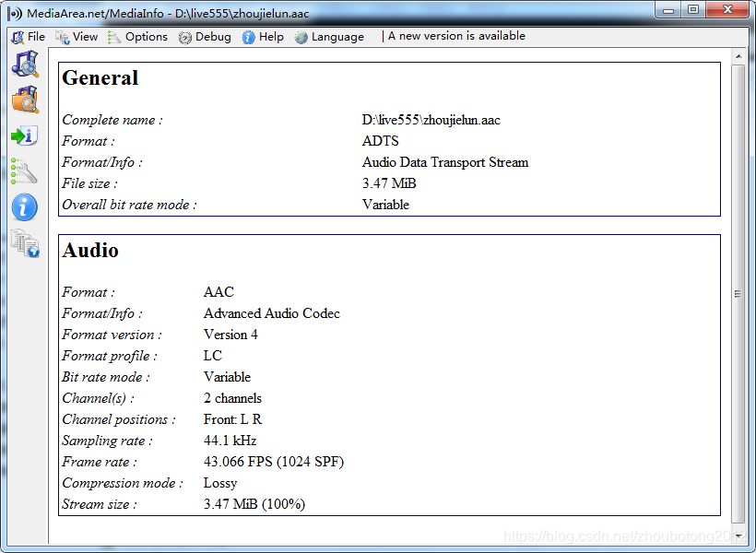The height and width of the screenshot is (553, 756).
Task: Click the Open Folder toolbar icon
Action: [25, 100]
